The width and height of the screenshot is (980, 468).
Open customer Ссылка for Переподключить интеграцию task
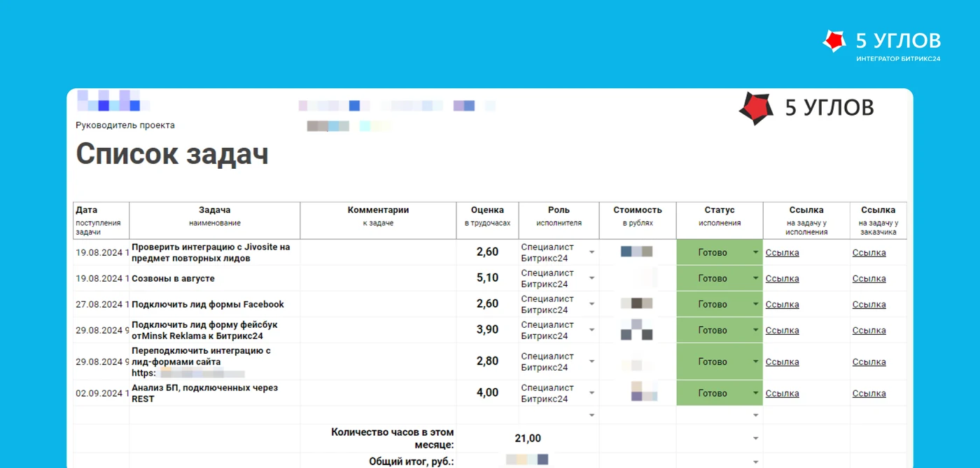pos(869,362)
